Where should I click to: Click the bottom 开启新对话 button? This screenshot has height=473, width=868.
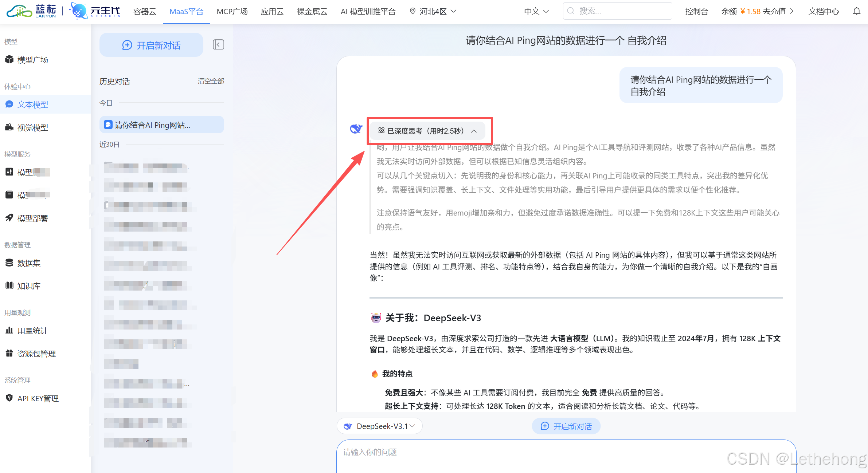point(566,426)
